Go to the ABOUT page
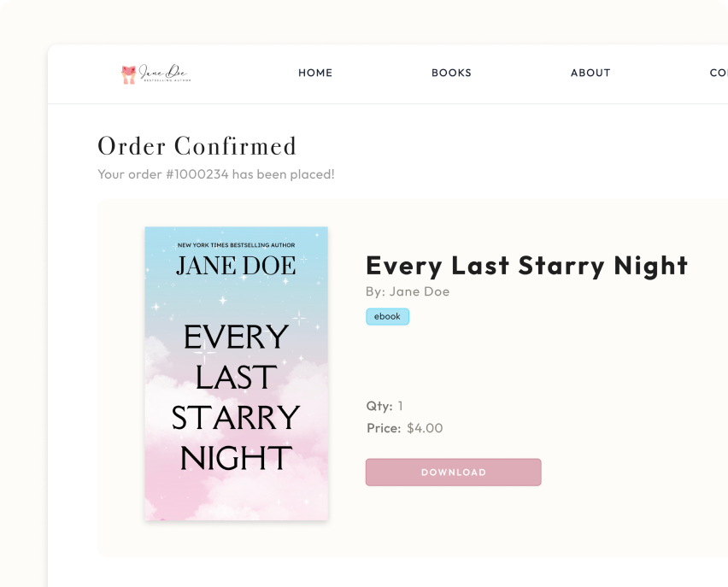This screenshot has height=587, width=728. tap(590, 73)
